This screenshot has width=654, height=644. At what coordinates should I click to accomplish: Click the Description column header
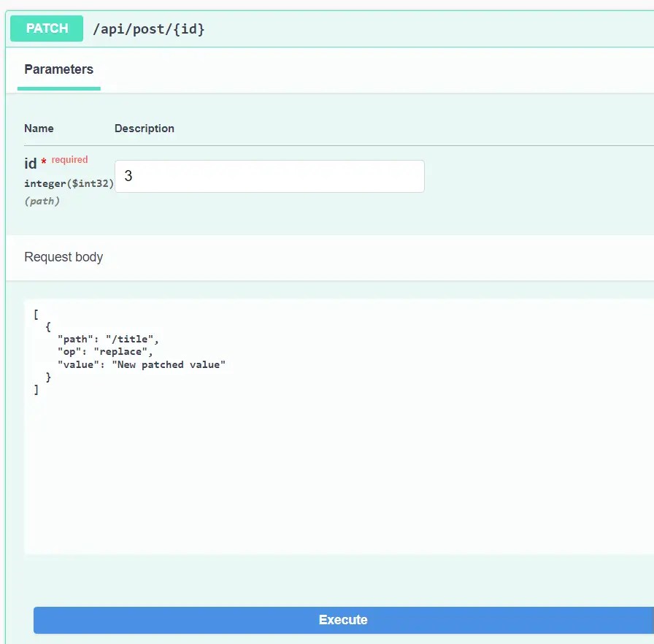(144, 129)
